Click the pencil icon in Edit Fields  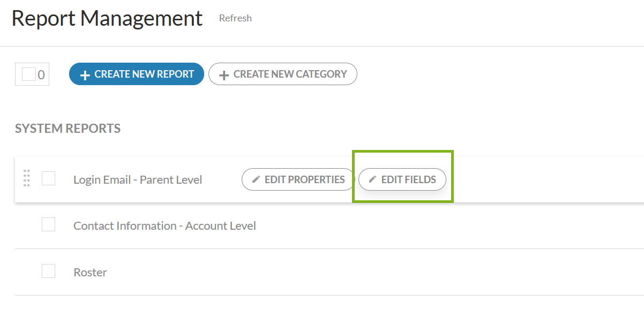click(372, 179)
